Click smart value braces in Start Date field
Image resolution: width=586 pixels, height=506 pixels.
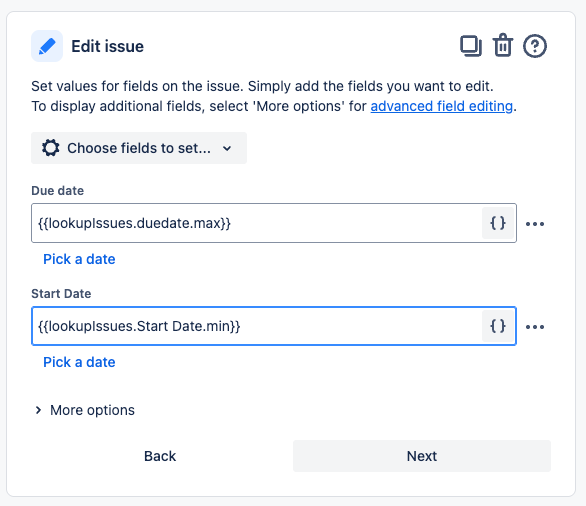(x=498, y=326)
